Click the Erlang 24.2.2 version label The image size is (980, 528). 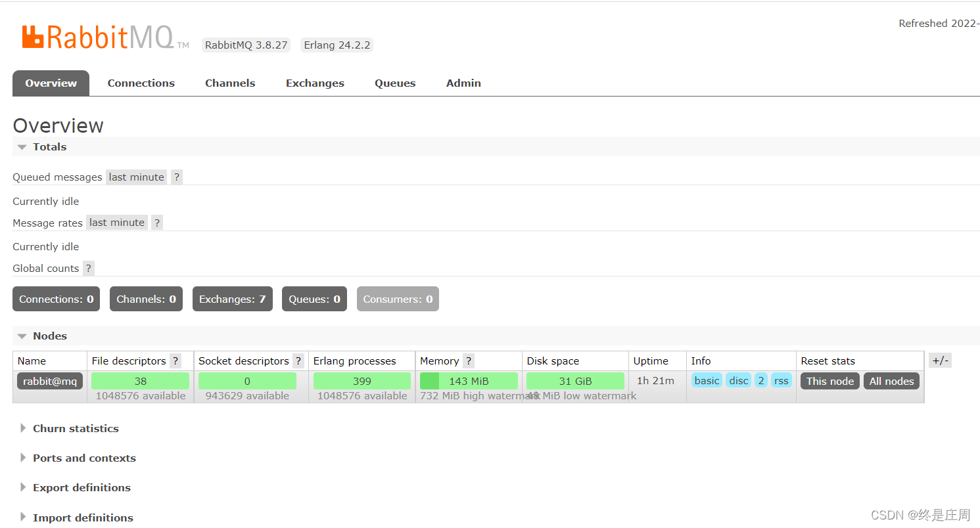[337, 45]
